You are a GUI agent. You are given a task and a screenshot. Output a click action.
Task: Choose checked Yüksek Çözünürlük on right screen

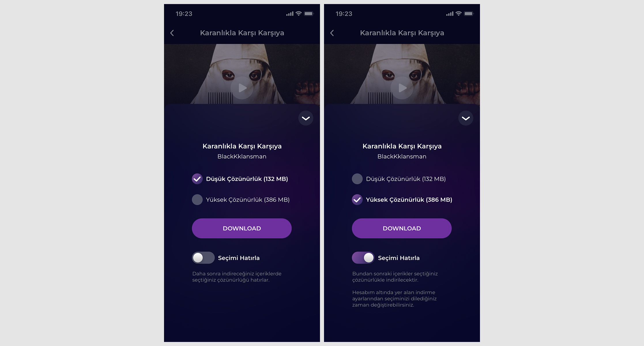tap(402, 200)
